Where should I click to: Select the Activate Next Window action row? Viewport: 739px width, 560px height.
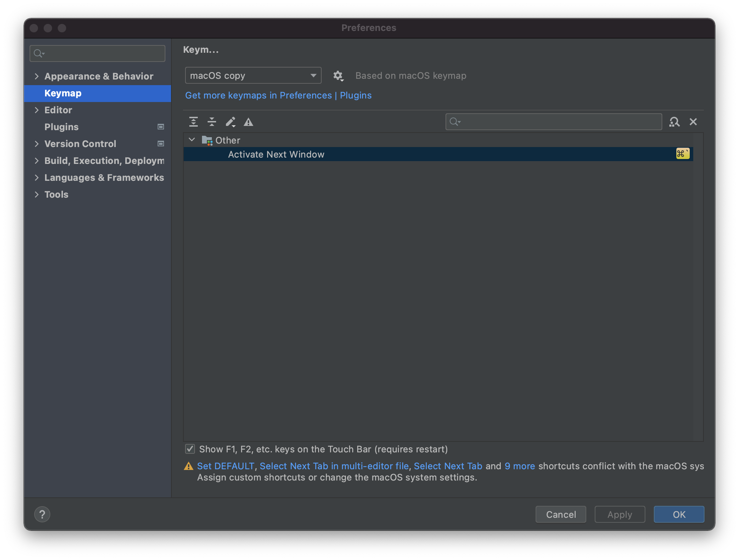276,154
